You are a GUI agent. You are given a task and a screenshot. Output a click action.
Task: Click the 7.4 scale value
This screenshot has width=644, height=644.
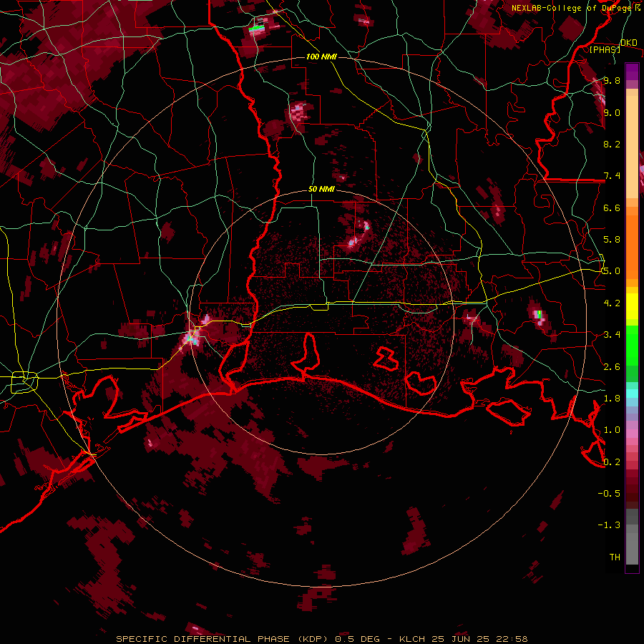click(612, 176)
